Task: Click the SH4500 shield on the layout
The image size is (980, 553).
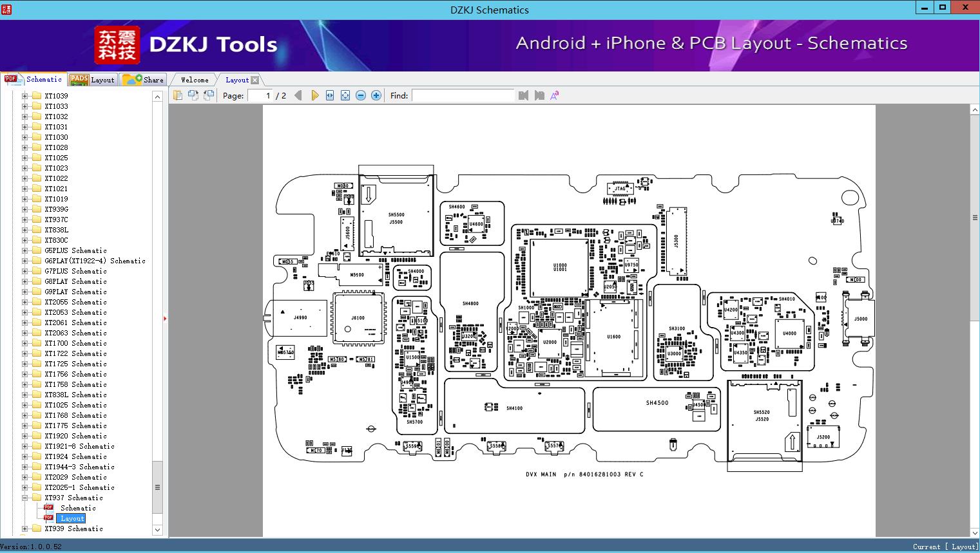Action: pyautogui.click(x=657, y=410)
